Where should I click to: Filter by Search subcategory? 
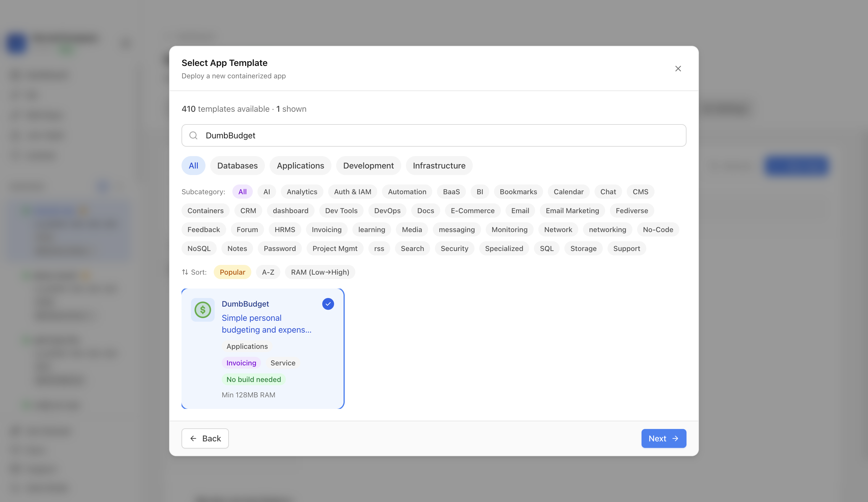(x=412, y=248)
